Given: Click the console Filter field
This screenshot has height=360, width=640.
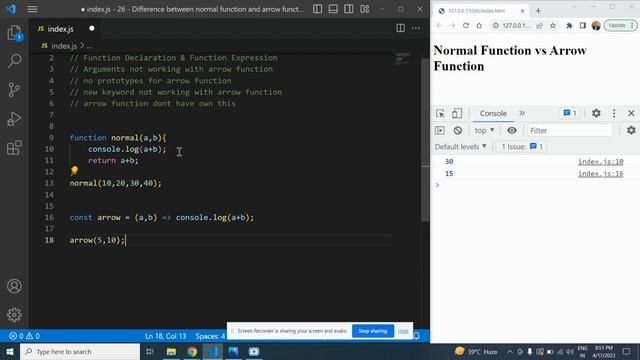Looking at the screenshot, I should click(570, 131).
